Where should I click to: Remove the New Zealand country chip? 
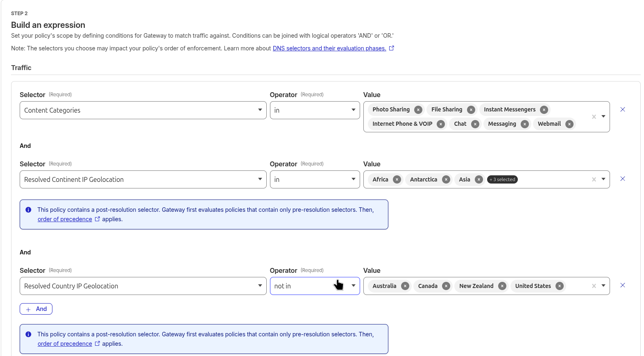click(502, 286)
